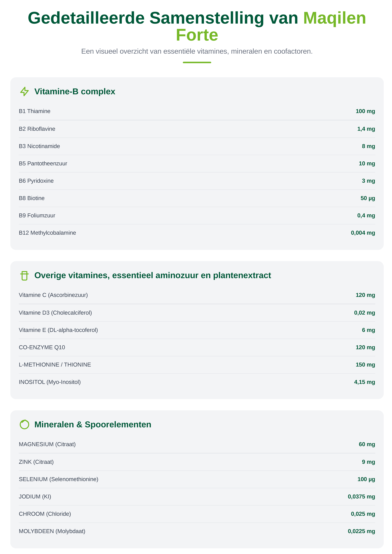Screen dimensions: 392x554
Task: Click the Mineralen & Spoorelementen heading
Action: tap(93, 425)
